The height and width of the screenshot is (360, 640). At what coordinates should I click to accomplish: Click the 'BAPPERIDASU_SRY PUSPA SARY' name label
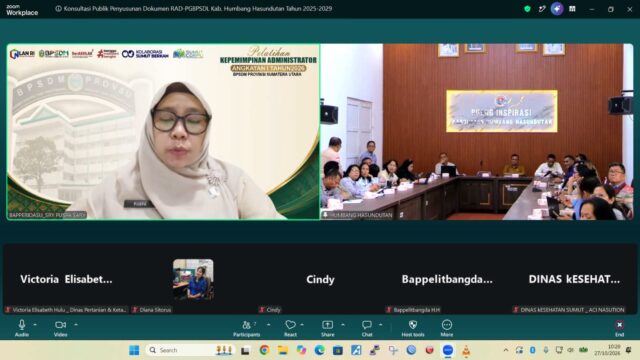pos(47,215)
